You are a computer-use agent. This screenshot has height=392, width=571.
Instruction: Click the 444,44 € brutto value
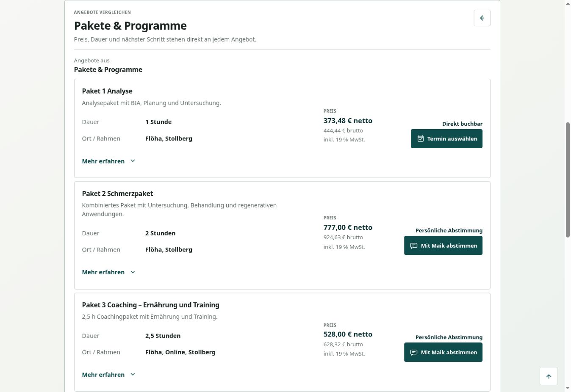point(343,131)
